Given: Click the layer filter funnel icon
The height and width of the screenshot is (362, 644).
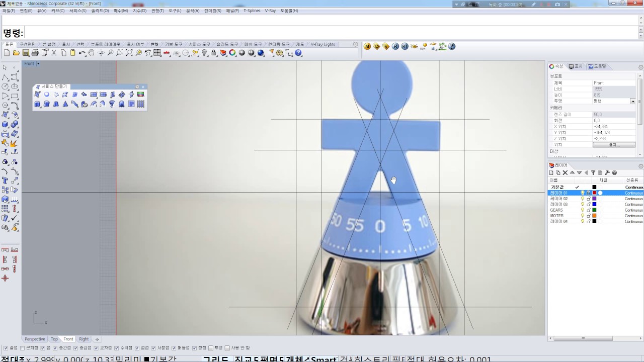Looking at the screenshot, I should tap(593, 172).
